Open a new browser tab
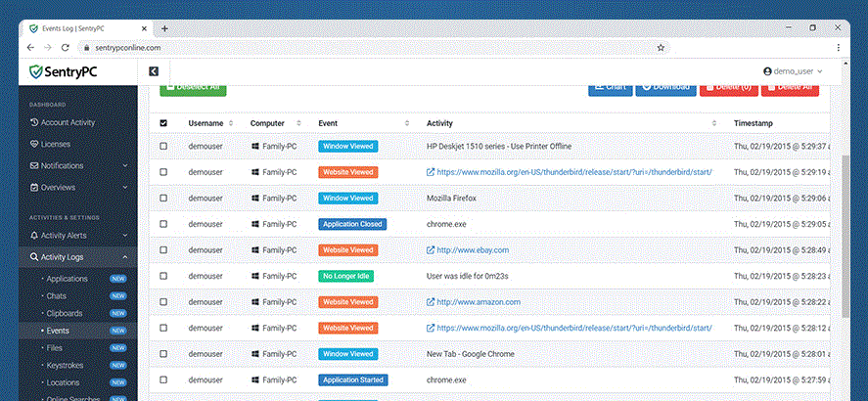868x401 pixels. (x=164, y=28)
